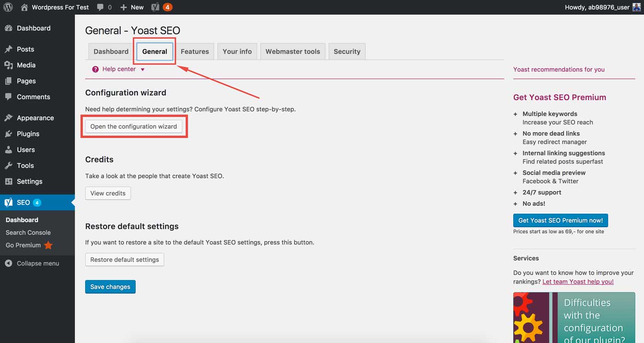Open the configuration wizard
644x343 pixels.
(133, 126)
